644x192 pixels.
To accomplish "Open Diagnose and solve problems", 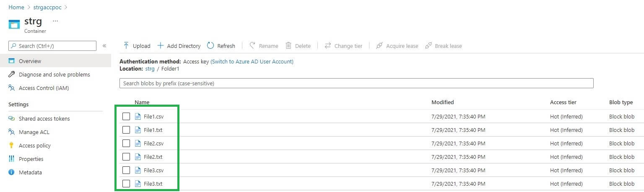I will coord(54,74).
